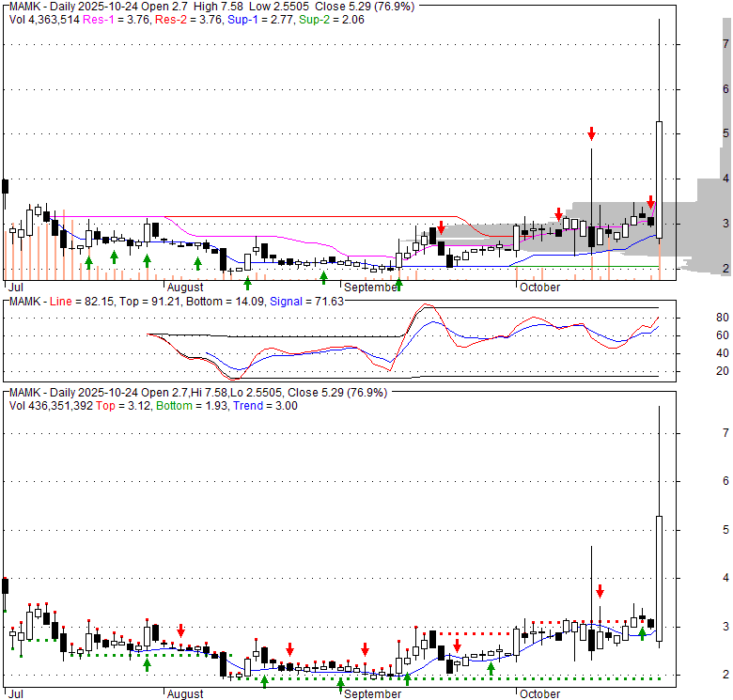Click the tall final white candlestick in bottom chart
The width and height of the screenshot is (733, 700).
pos(659,579)
